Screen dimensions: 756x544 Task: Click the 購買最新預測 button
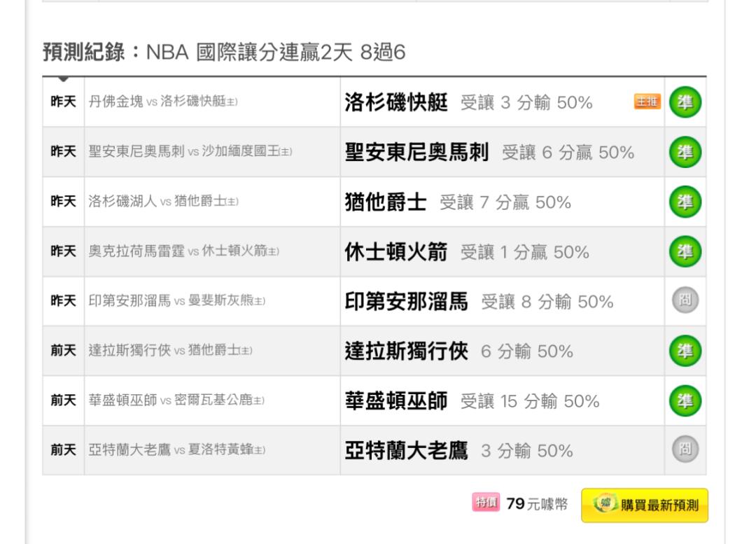[x=645, y=505]
